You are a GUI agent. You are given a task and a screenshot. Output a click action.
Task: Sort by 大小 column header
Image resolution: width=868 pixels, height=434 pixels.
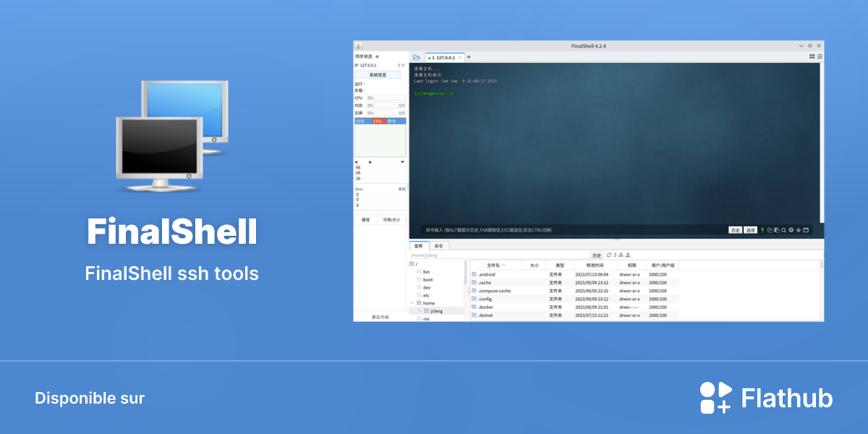tap(534, 265)
